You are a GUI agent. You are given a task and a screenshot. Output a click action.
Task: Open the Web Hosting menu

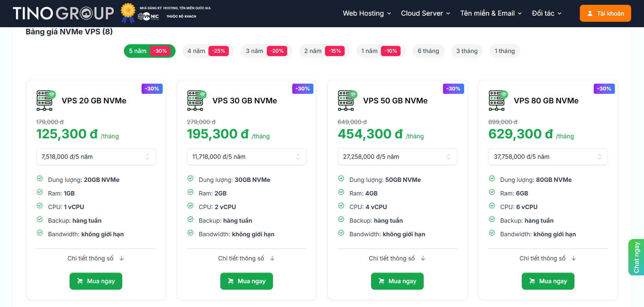[x=367, y=13]
